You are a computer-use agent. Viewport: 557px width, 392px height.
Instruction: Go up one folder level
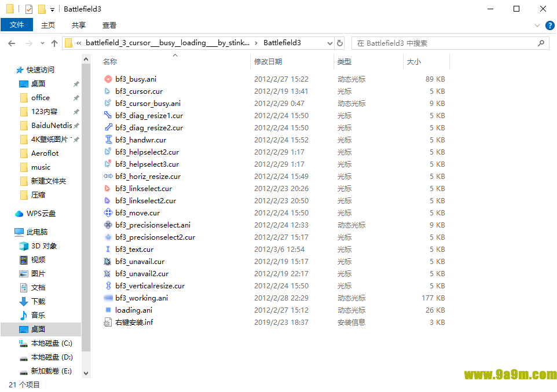(x=54, y=43)
